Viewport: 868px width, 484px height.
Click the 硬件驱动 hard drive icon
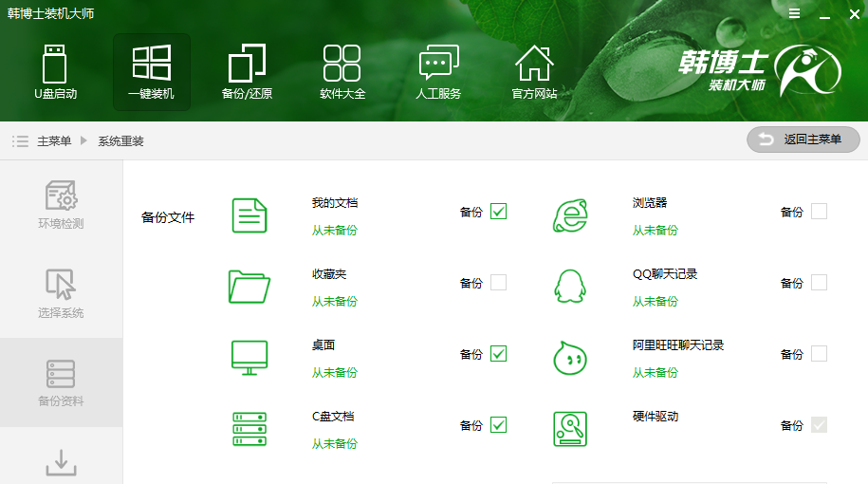coord(570,429)
